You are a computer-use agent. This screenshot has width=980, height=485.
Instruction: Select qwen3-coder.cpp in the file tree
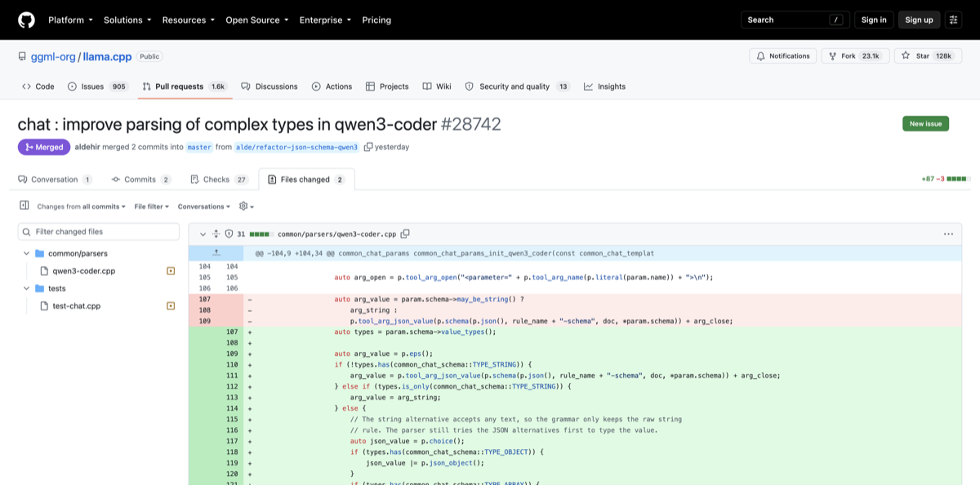click(84, 271)
